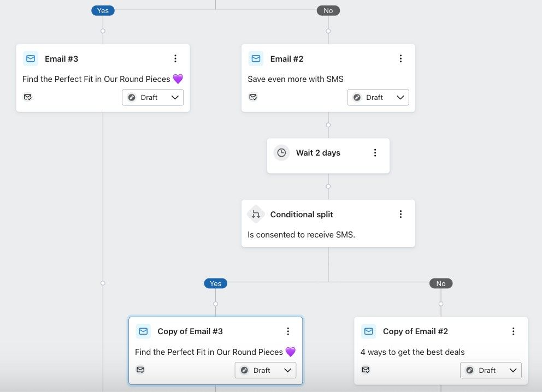Click the small email preview icon under Email #3

[27, 97]
